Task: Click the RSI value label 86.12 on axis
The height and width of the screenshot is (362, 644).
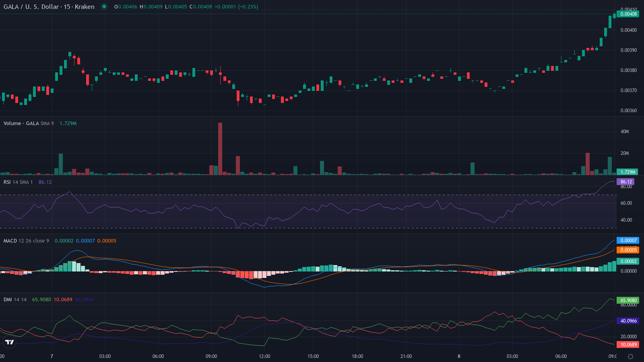Action: [x=626, y=182]
